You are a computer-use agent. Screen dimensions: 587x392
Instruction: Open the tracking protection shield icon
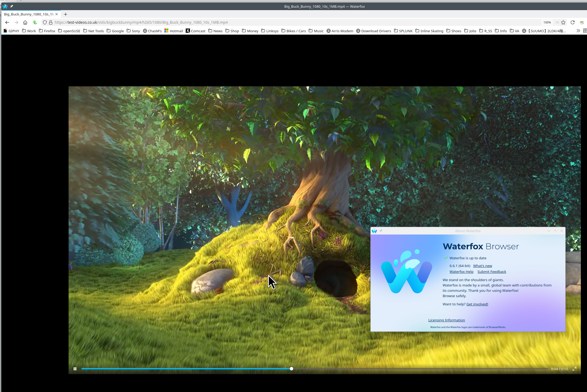(x=45, y=22)
